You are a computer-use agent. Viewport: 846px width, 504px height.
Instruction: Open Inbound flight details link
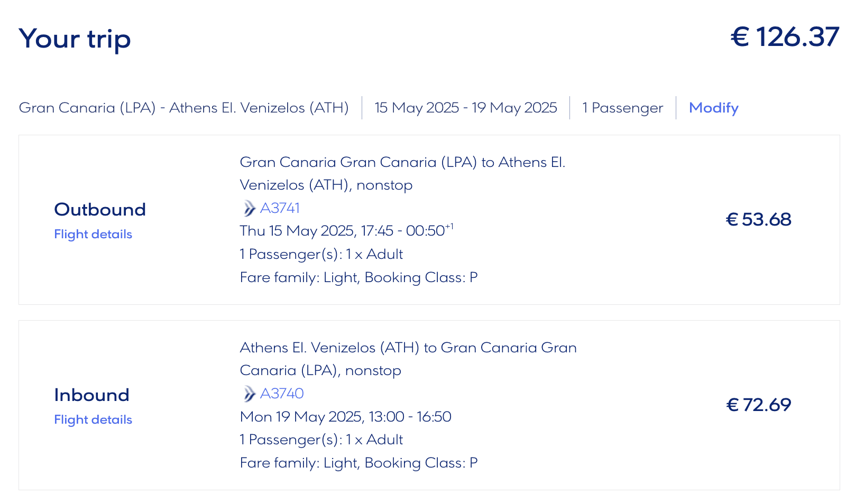pyautogui.click(x=93, y=419)
